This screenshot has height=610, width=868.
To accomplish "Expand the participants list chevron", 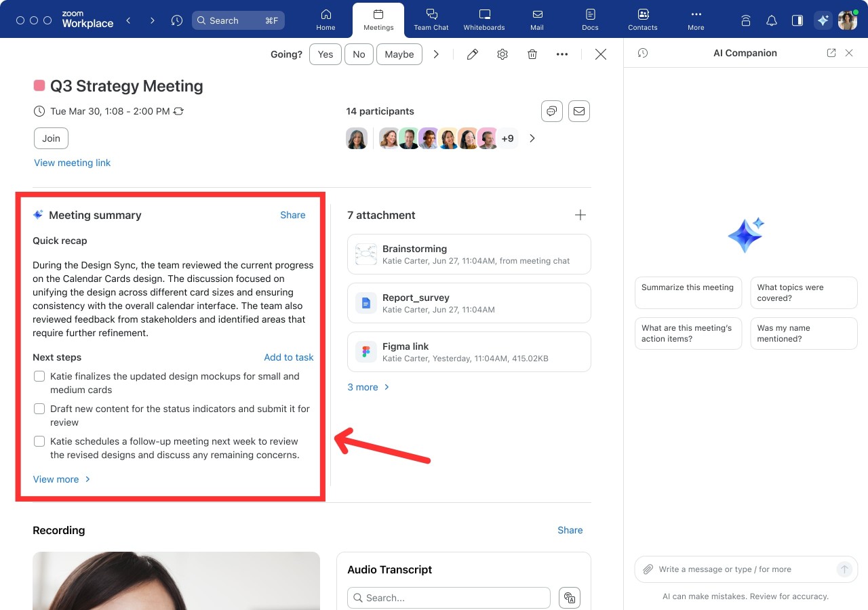I will [532, 138].
